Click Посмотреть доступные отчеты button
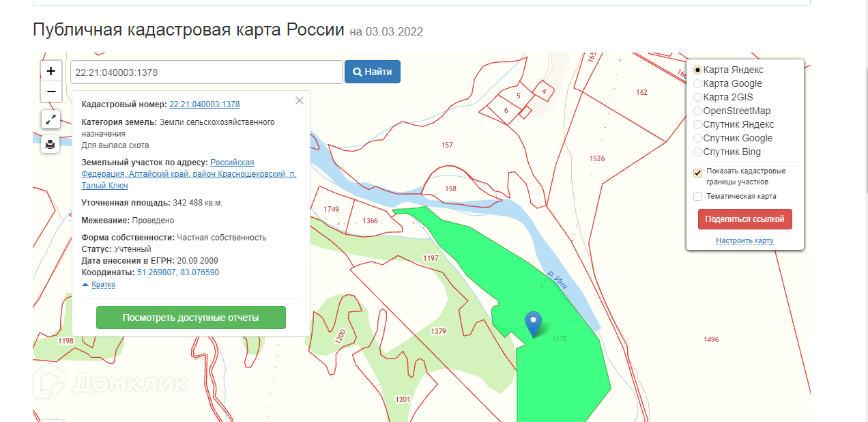The width and height of the screenshot is (868, 422). (x=190, y=318)
